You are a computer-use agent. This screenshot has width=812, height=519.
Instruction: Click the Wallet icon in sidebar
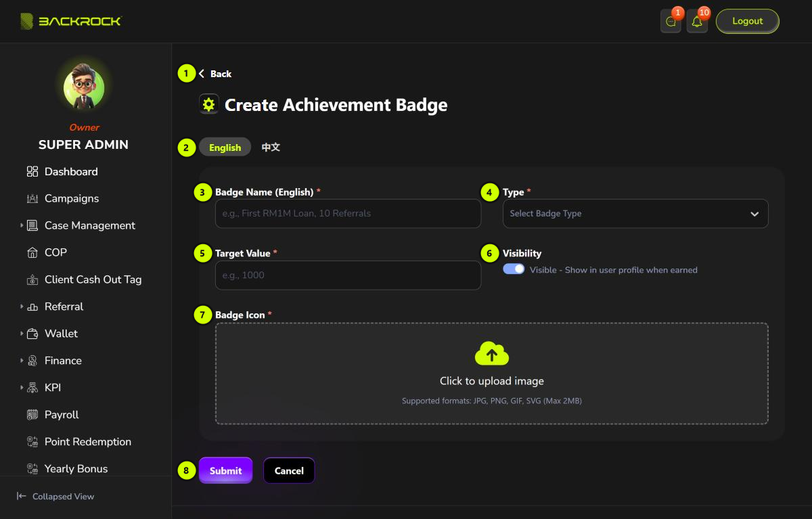point(32,334)
